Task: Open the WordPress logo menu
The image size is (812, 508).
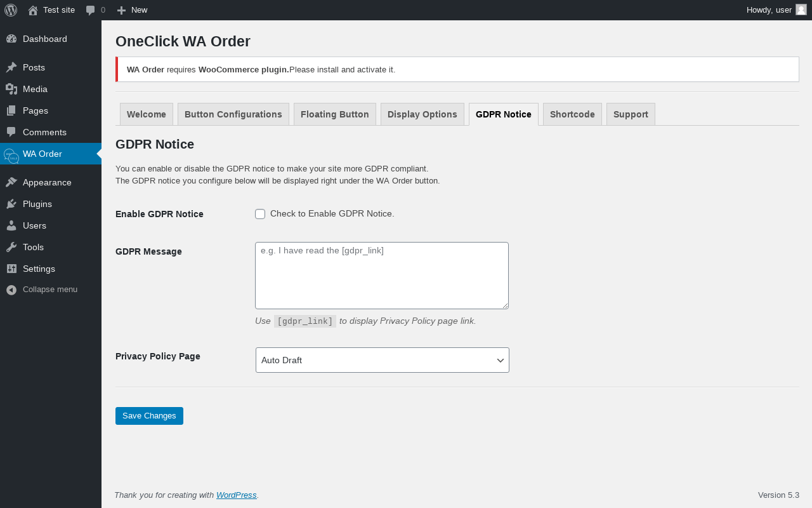Action: click(11, 10)
